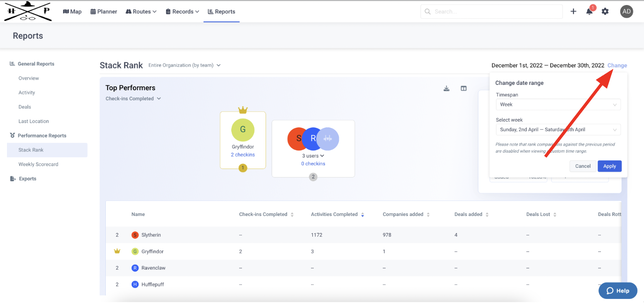Click the Name column header
Image resolution: width=644 pixels, height=307 pixels.
click(x=138, y=214)
